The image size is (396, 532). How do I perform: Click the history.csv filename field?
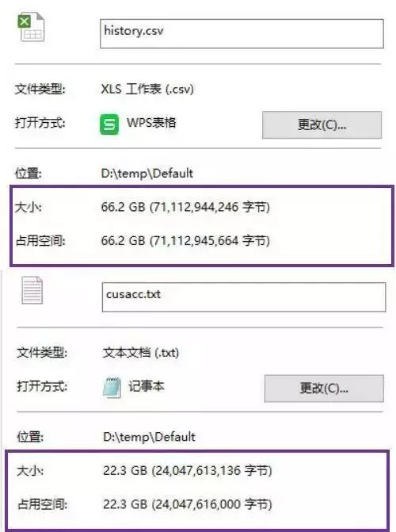(242, 33)
